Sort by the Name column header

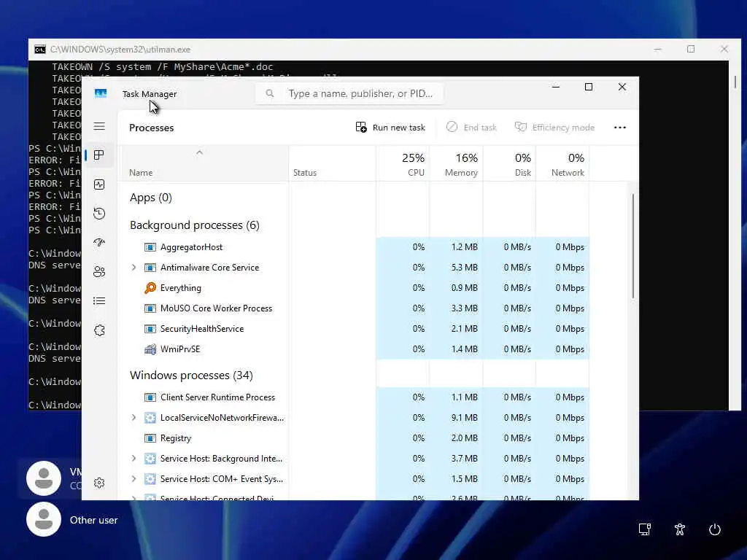click(203, 163)
